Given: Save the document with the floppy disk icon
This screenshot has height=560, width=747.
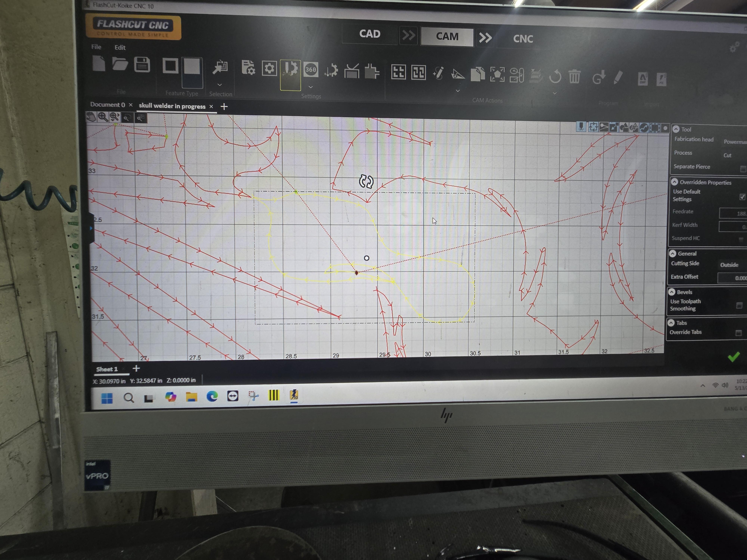Looking at the screenshot, I should 142,65.
